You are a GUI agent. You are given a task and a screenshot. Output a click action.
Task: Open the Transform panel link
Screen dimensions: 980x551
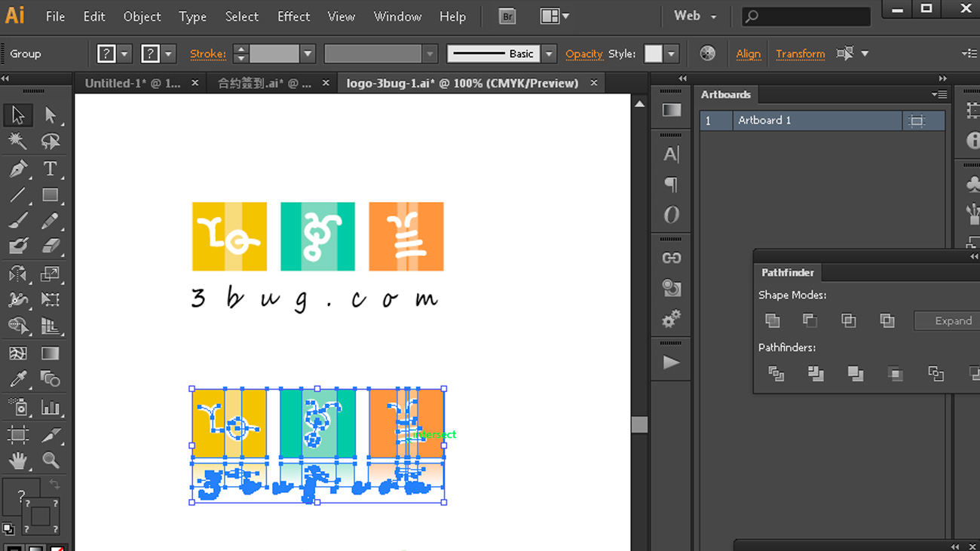point(800,54)
